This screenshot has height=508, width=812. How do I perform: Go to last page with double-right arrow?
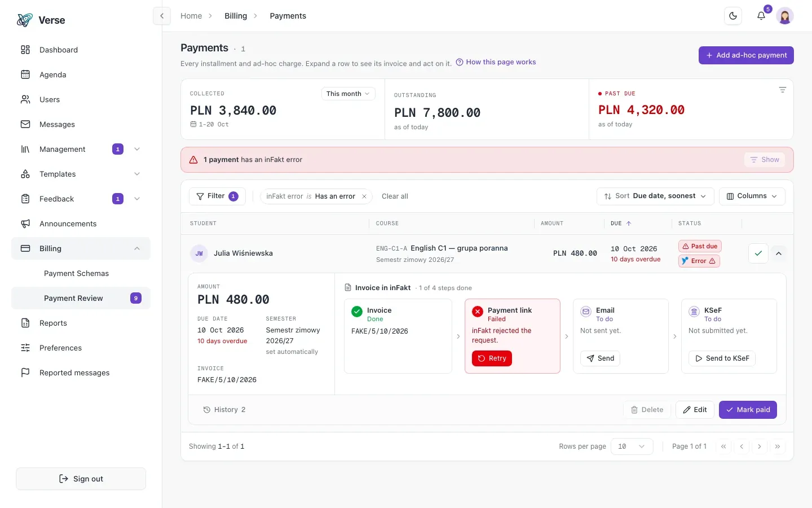click(778, 446)
